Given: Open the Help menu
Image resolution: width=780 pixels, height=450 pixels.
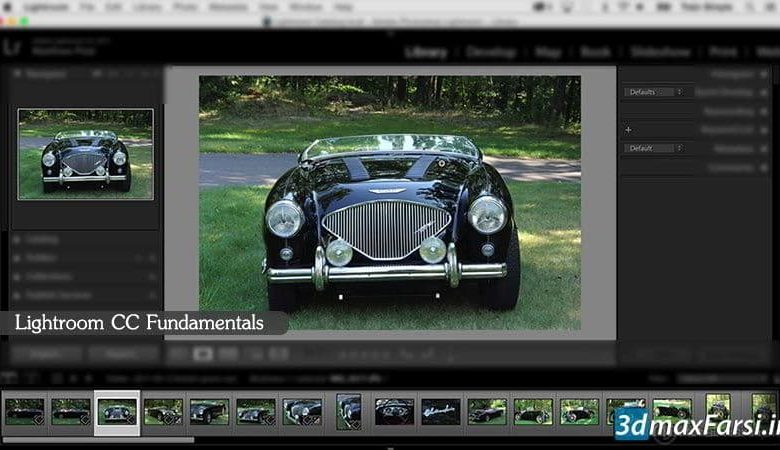Looking at the screenshot, I should click(343, 7).
